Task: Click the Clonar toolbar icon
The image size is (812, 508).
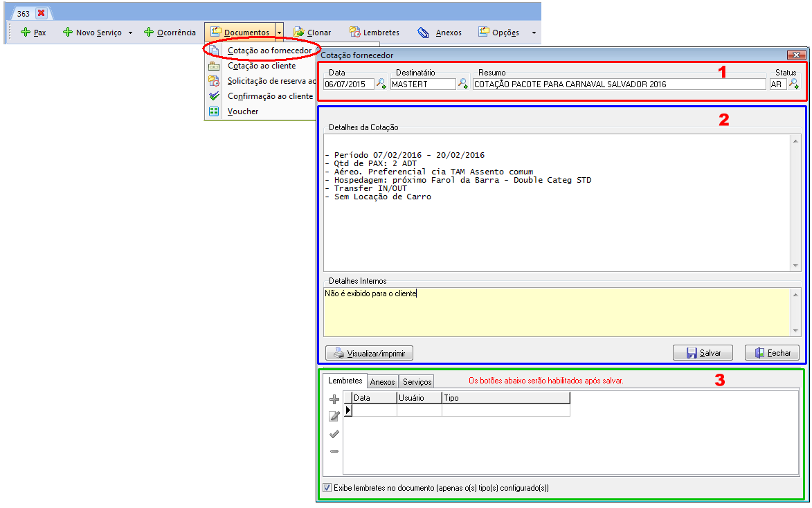Action: point(299,32)
